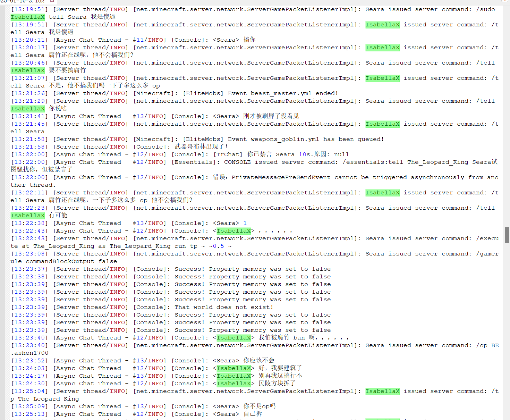This screenshot has width=510, height=420.
Task: Click the /essentials:tell command text
Action: (x=373, y=162)
